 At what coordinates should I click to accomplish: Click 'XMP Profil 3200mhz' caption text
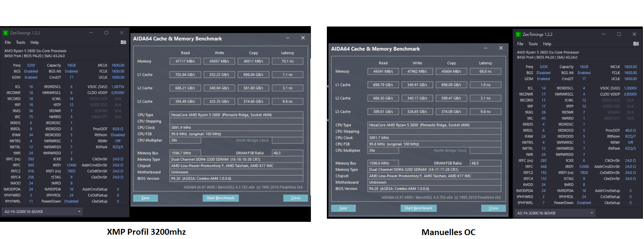coord(146,232)
